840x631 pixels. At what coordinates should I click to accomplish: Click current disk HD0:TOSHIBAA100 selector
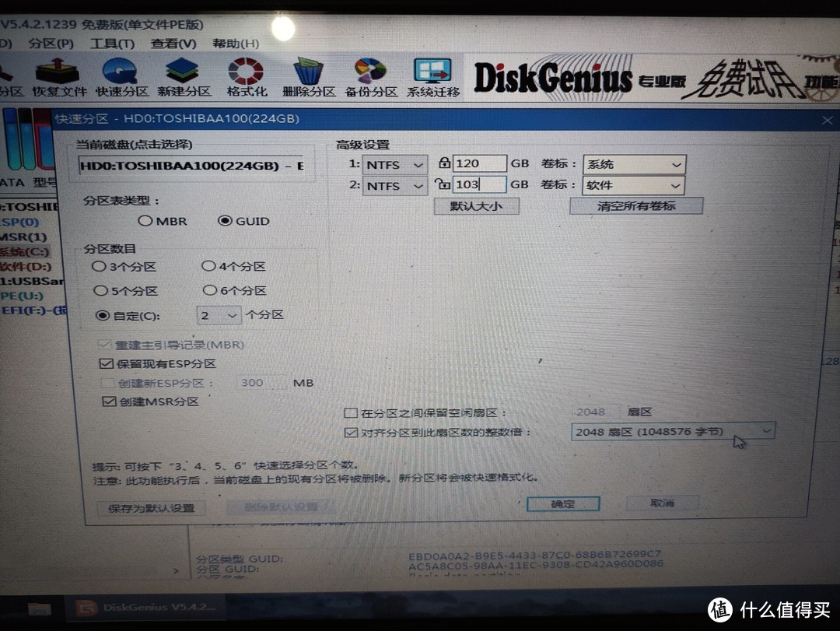[x=193, y=166]
